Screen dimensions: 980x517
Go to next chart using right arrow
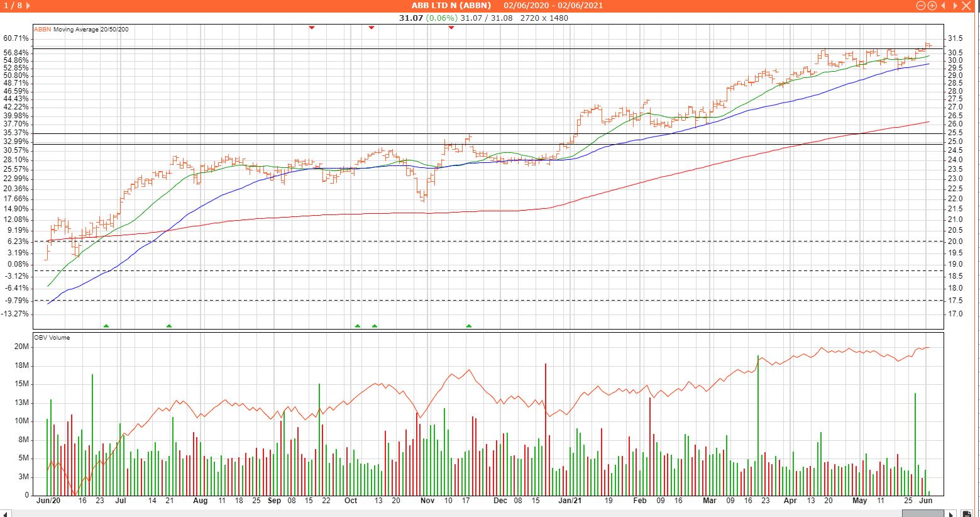tap(954, 6)
